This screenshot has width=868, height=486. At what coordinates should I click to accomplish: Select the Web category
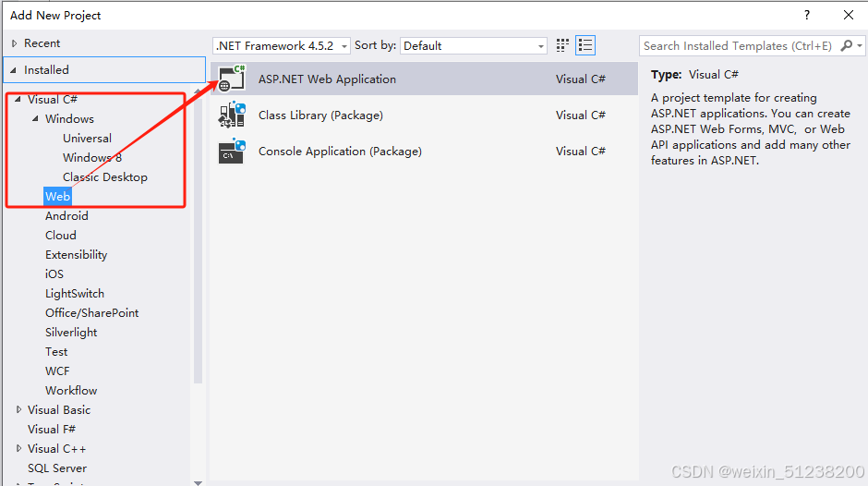point(57,196)
